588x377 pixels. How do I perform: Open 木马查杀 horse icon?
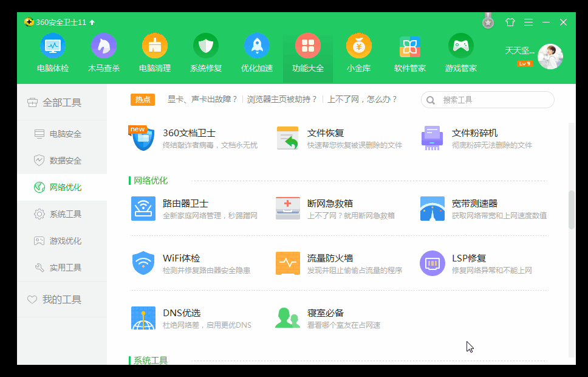[x=104, y=46]
